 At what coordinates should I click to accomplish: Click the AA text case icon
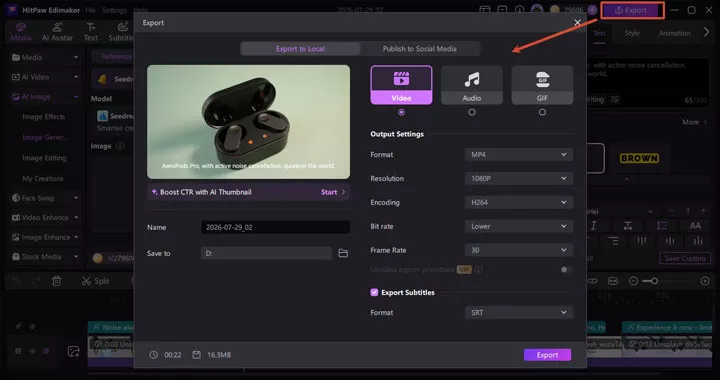pos(695,225)
